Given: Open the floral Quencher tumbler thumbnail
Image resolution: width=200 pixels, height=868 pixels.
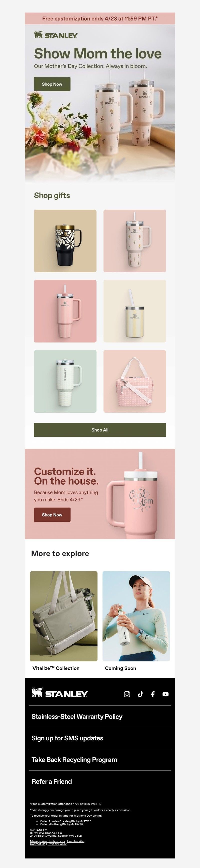Looking at the screenshot, I should [x=134, y=241].
